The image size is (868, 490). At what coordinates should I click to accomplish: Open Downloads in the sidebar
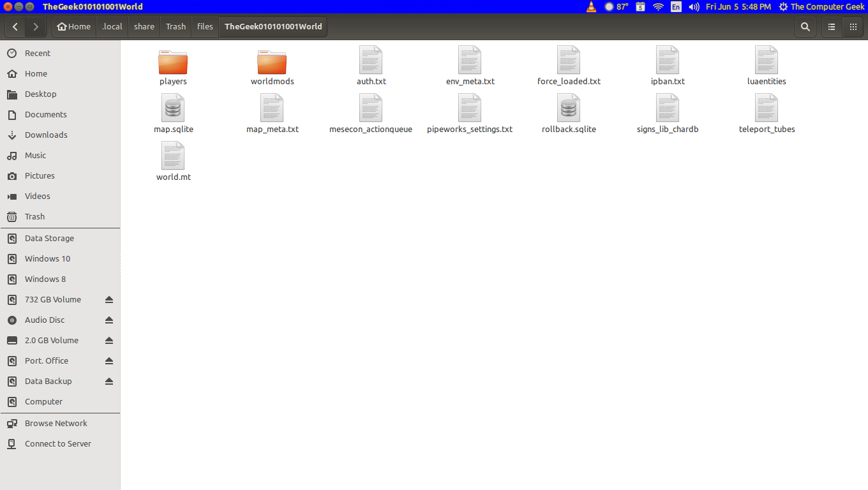click(46, 135)
